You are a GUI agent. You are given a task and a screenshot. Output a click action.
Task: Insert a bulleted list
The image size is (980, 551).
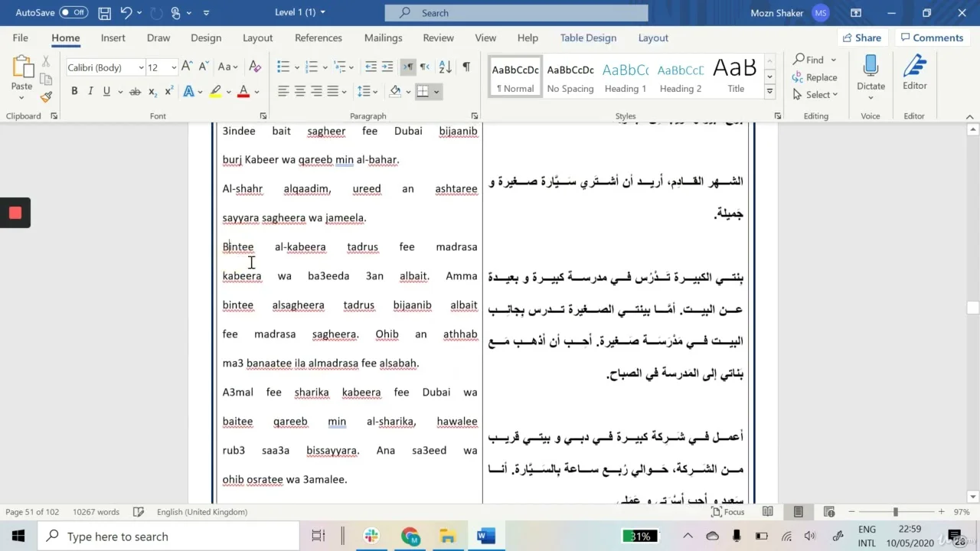[x=283, y=67]
